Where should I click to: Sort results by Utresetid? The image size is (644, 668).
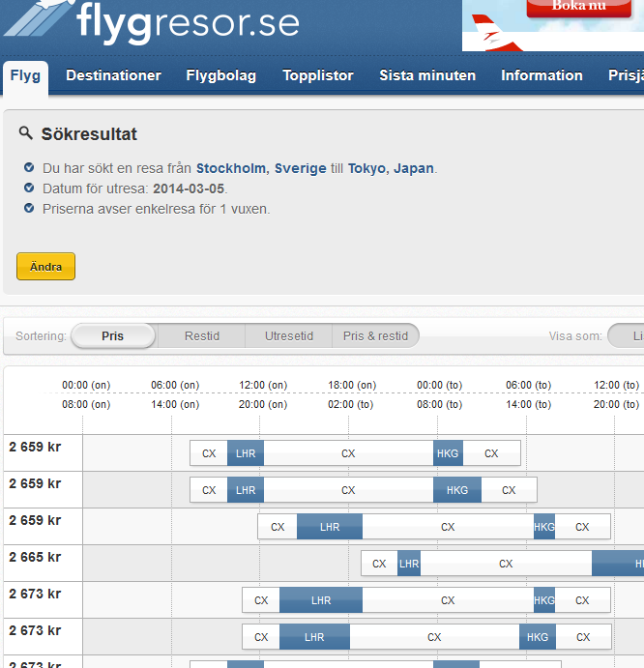point(289,336)
